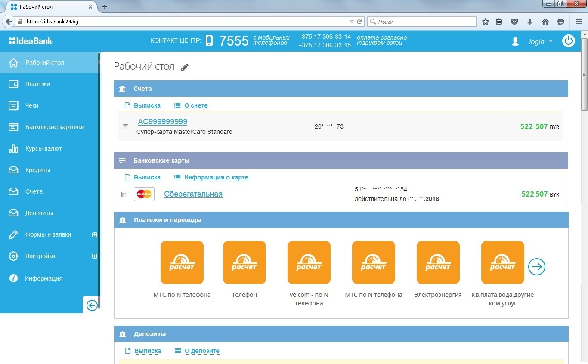Open Курсы валют from the sidebar
Screen dimensions: 588x364
pos(43,148)
